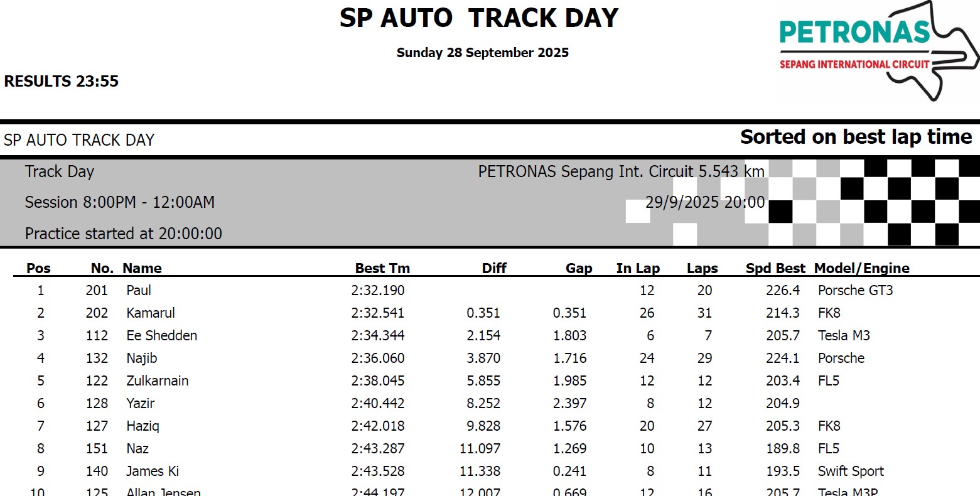980x496 pixels.
Task: Select Kamarul's best time 2:32.541
Action: 378,313
